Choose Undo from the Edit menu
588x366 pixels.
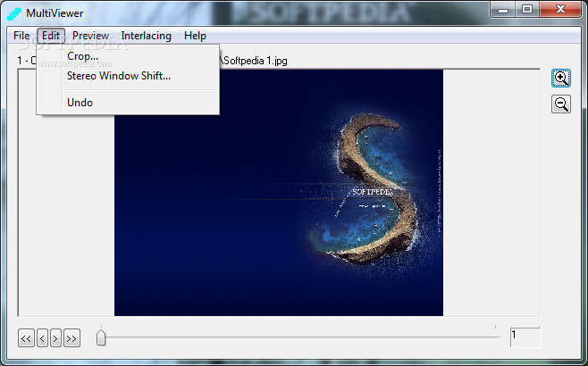point(128,103)
